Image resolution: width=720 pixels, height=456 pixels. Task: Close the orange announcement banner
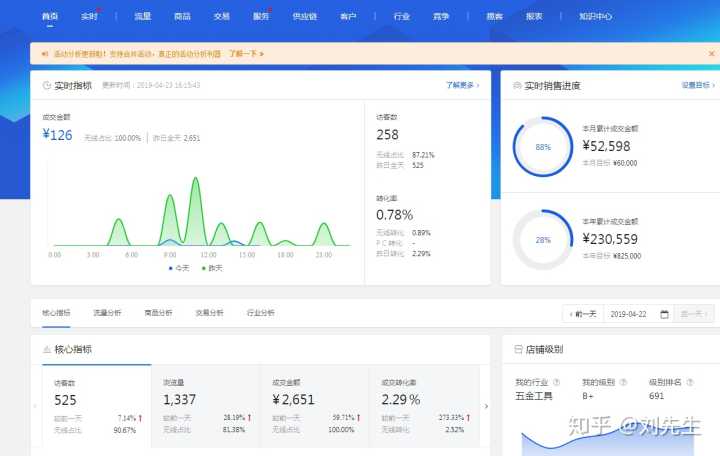click(709, 54)
